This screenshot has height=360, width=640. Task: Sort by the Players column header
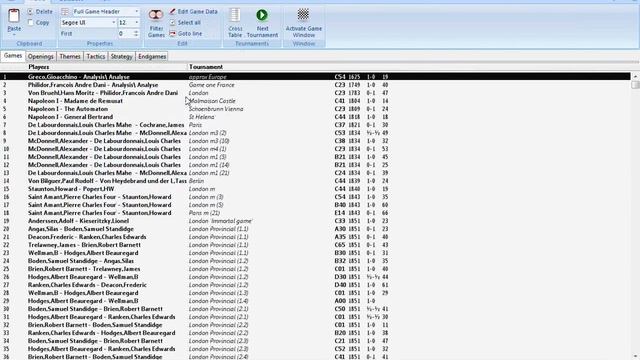click(x=39, y=67)
